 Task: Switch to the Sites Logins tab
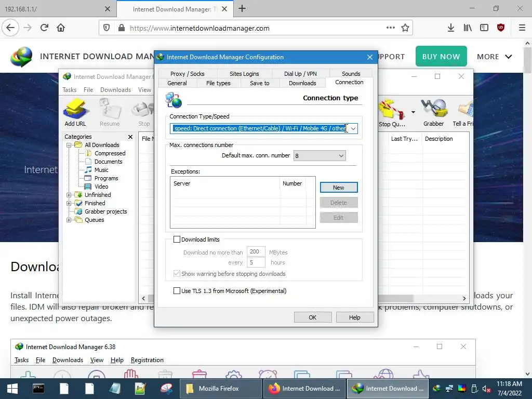(x=244, y=74)
